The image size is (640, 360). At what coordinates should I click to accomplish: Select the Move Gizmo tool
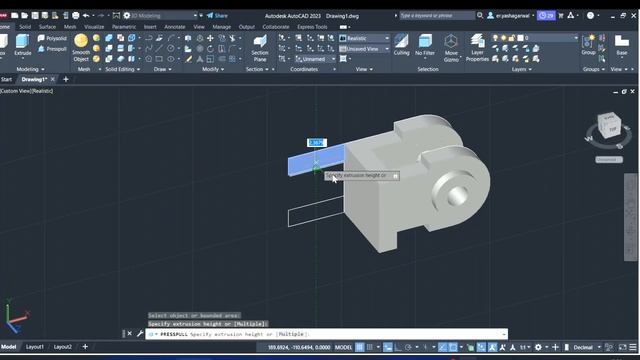coord(451,48)
